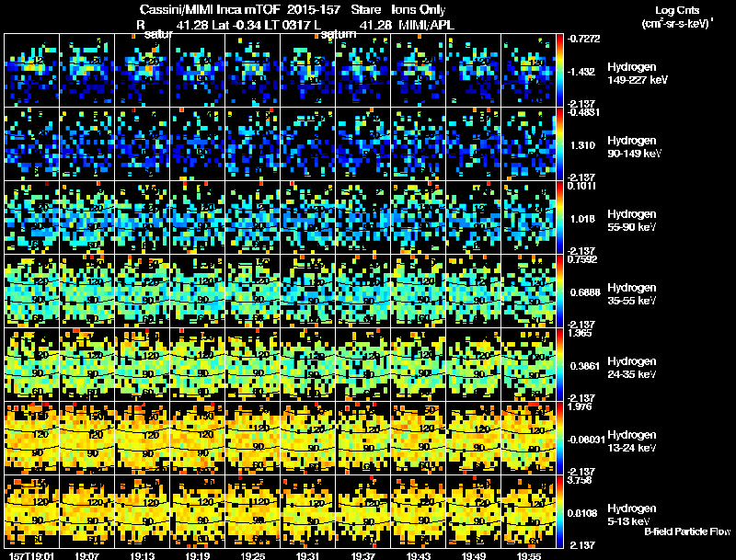736x560 pixels.
Task: Click the 19:13 time axis label
Action: pyautogui.click(x=143, y=555)
